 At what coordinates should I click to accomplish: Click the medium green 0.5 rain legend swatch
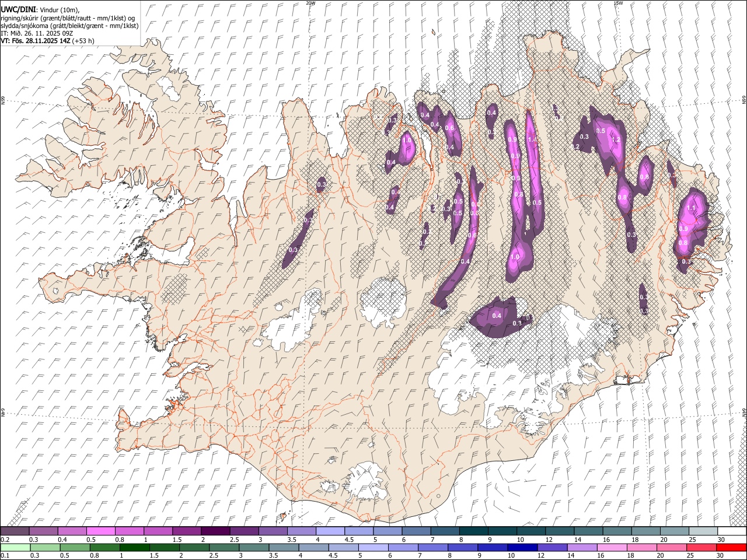pos(75,548)
